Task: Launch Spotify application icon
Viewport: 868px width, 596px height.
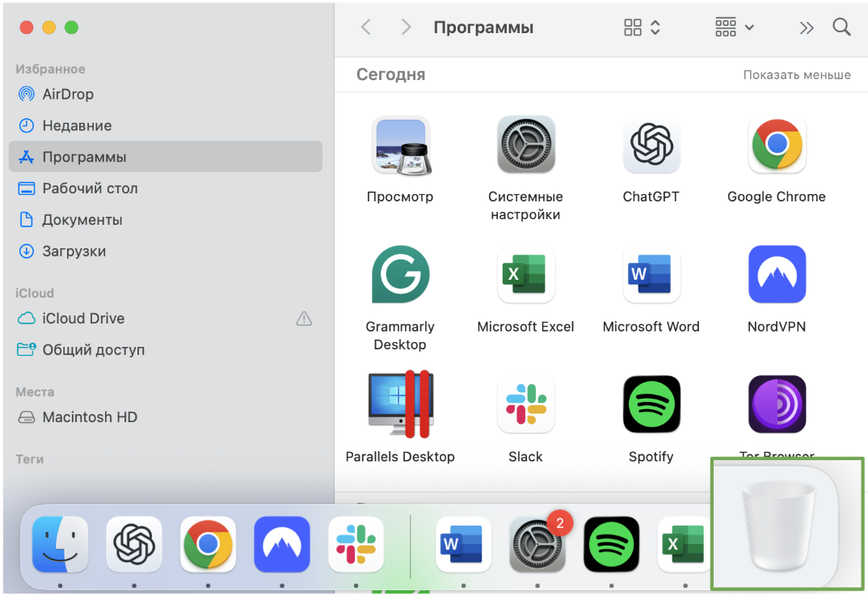Action: click(651, 404)
